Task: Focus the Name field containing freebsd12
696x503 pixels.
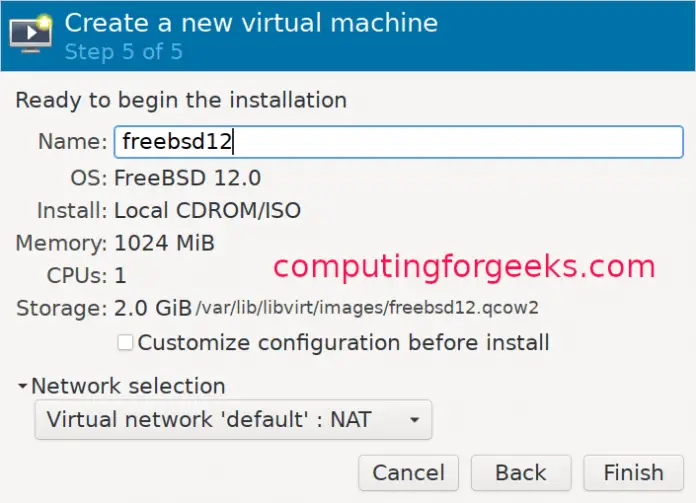Action: (x=398, y=142)
